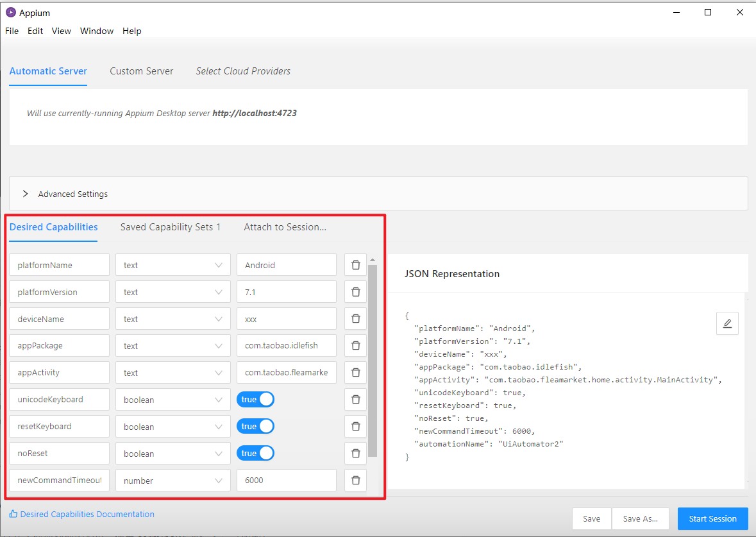
Task: Click the 6000 timeout value field
Action: [x=287, y=480]
